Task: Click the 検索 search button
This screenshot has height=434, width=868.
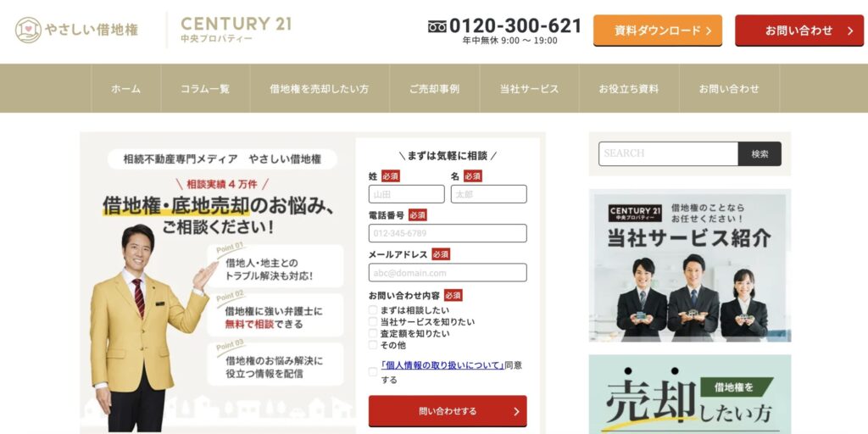Action: pyautogui.click(x=759, y=154)
